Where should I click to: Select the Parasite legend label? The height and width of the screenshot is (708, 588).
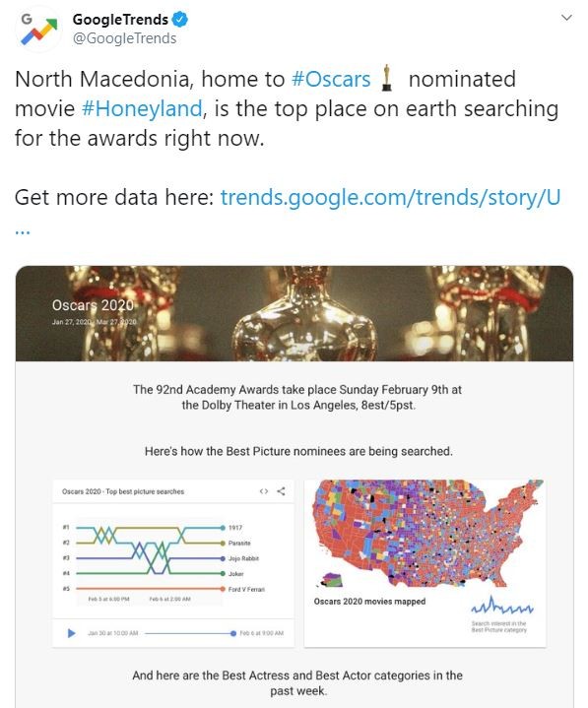tap(239, 544)
